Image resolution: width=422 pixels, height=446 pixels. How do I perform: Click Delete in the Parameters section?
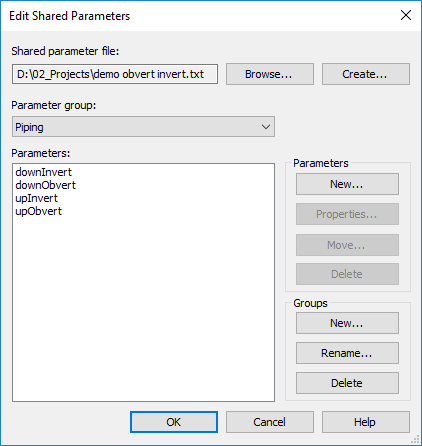[347, 274]
